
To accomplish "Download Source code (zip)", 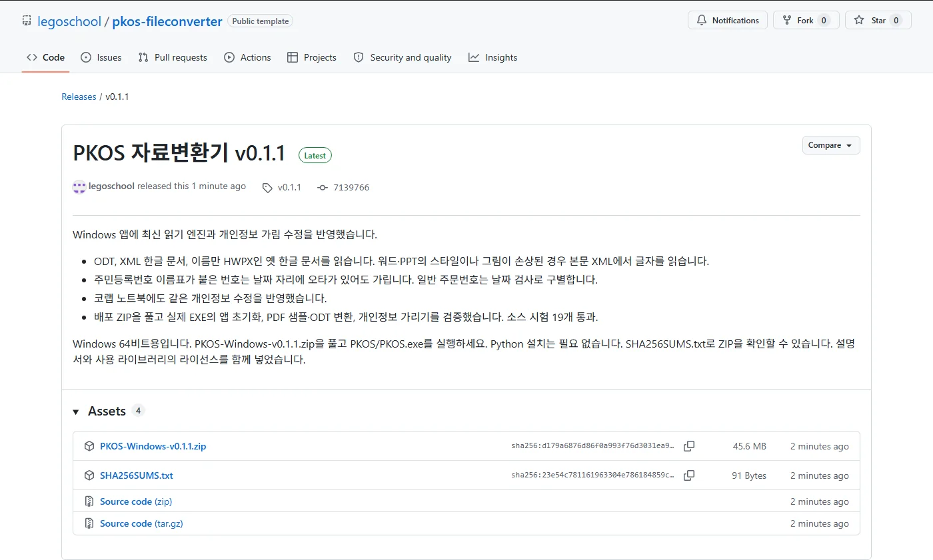I will pos(136,501).
